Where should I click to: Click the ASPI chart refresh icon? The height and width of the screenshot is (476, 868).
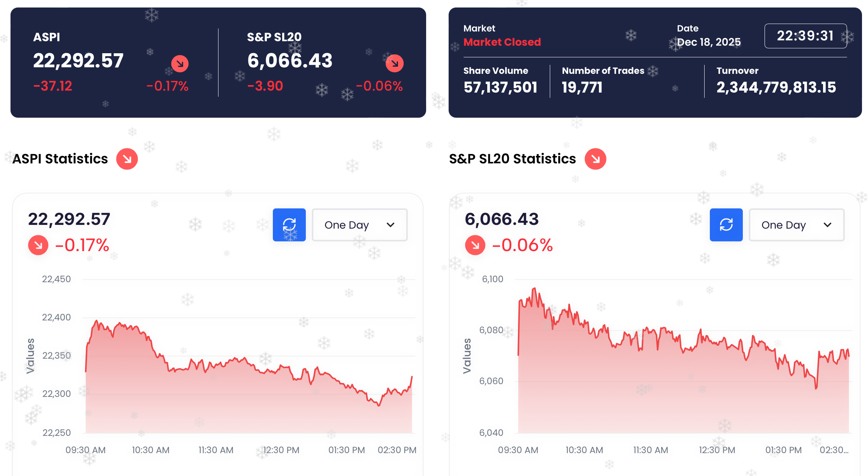(289, 225)
